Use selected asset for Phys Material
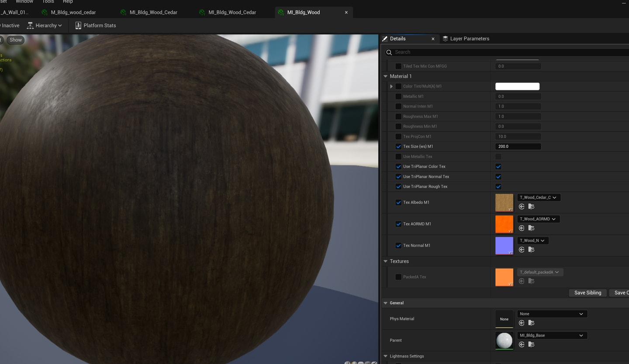Image resolution: width=629 pixels, height=364 pixels. click(522, 323)
